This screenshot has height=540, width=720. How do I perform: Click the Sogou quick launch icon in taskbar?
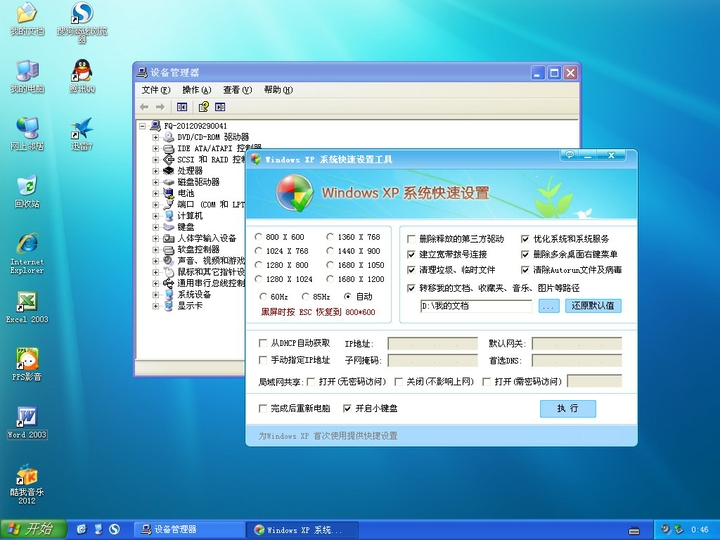click(x=114, y=529)
